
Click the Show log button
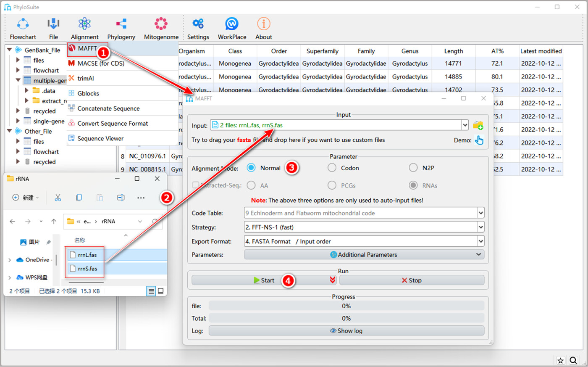coord(346,330)
